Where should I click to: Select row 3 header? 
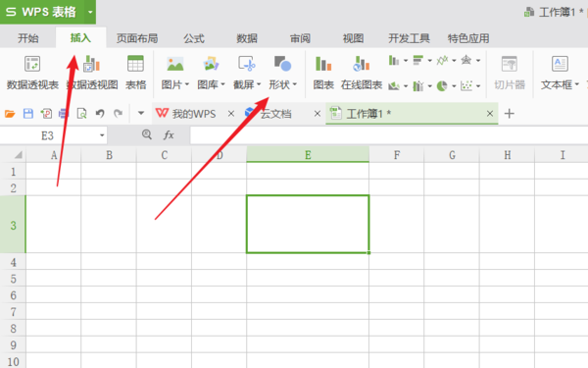[x=13, y=224]
